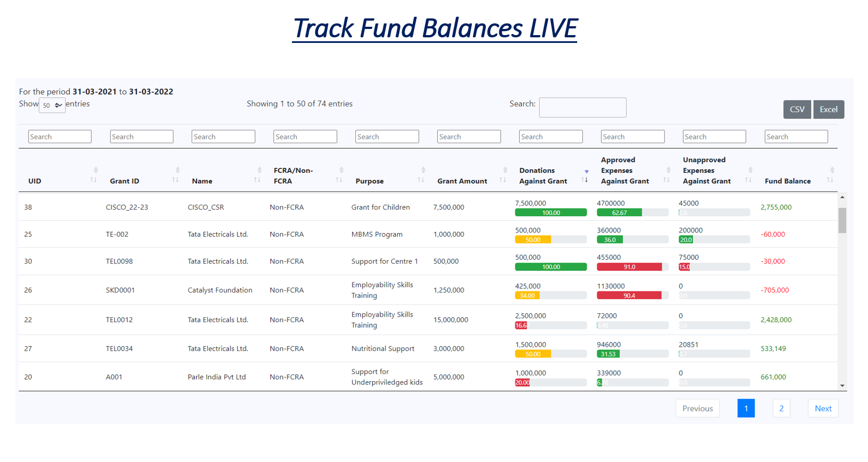Click Grant ID cell TE-002
The width and height of the screenshot is (868, 462).
[117, 234]
